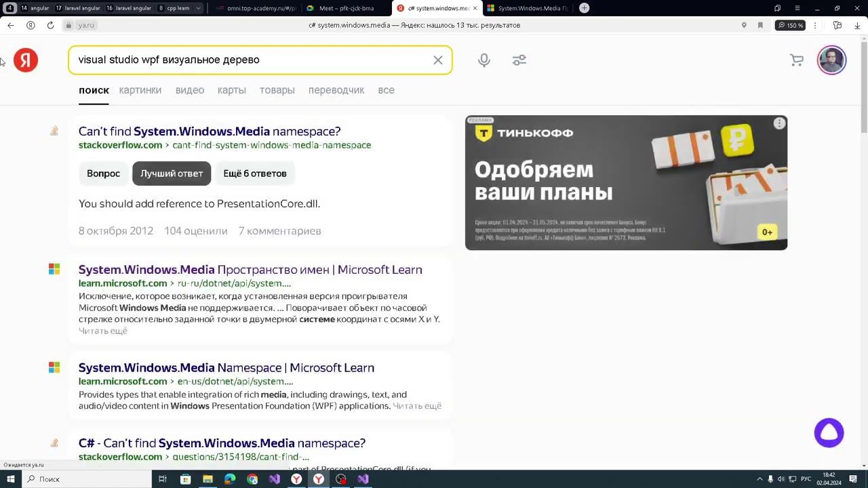Open the downloads arrow icon
868x488 pixels.
click(857, 25)
